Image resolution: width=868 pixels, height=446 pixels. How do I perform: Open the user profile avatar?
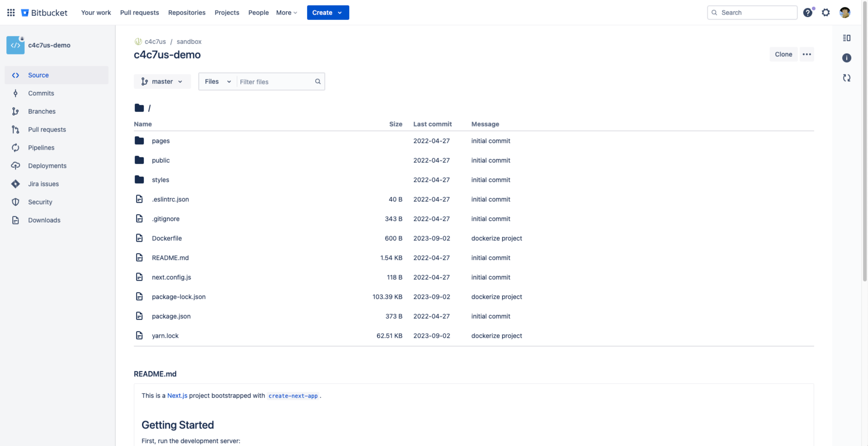pos(844,13)
